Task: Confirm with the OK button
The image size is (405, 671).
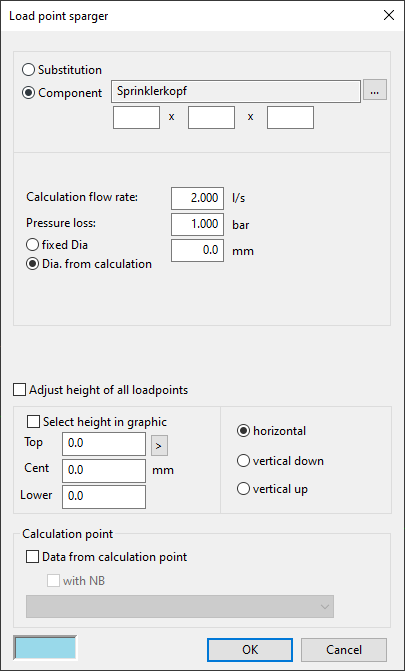Action: pyautogui.click(x=250, y=650)
